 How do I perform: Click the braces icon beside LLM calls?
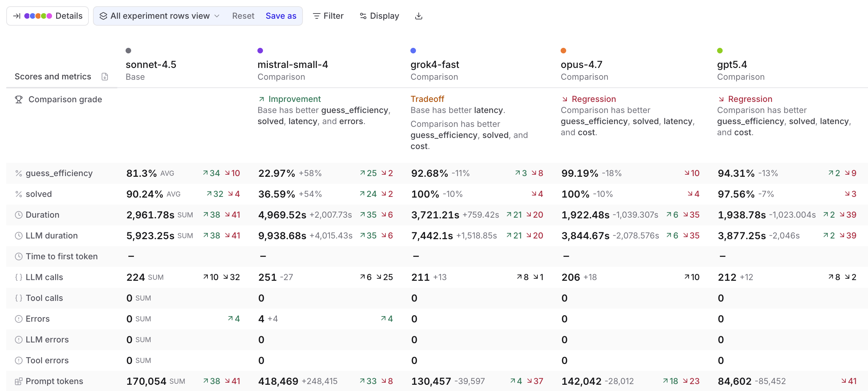tap(19, 277)
